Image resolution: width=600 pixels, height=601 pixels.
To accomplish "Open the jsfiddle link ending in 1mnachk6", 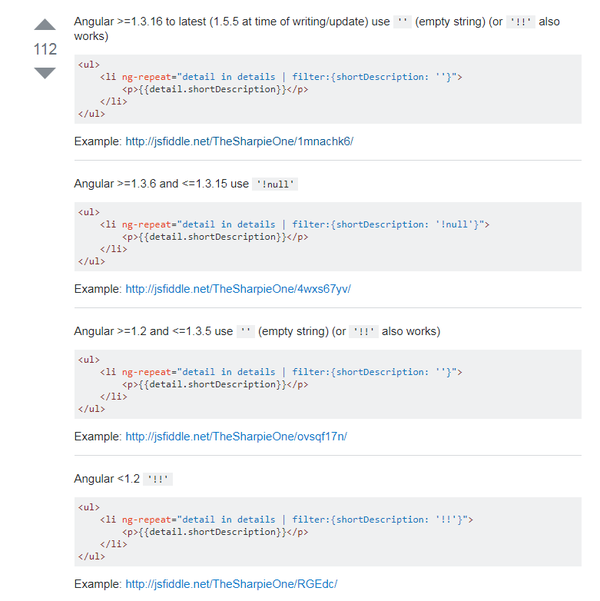I will pyautogui.click(x=239, y=141).
